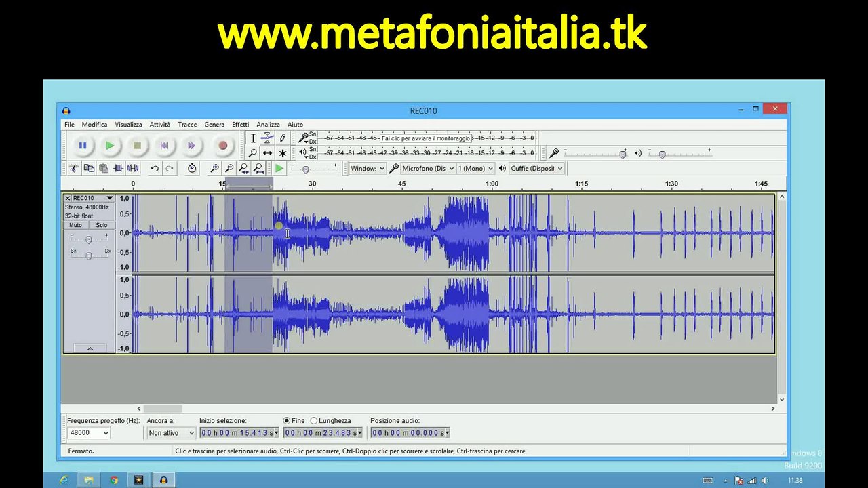The width and height of the screenshot is (868, 488).
Task: Click the Cut scissors icon
Action: [x=74, y=168]
